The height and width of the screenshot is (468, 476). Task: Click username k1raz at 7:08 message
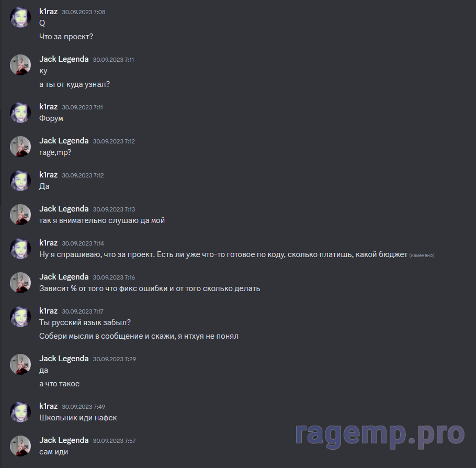(48, 12)
